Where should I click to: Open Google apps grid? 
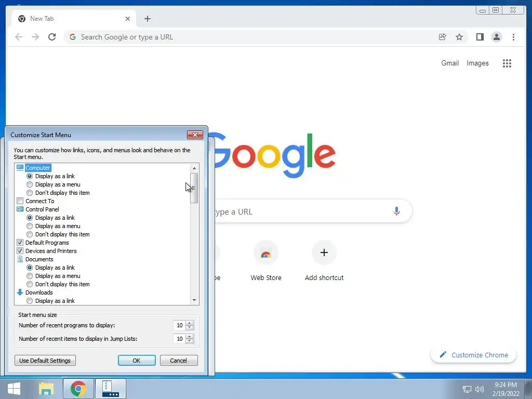coord(507,63)
